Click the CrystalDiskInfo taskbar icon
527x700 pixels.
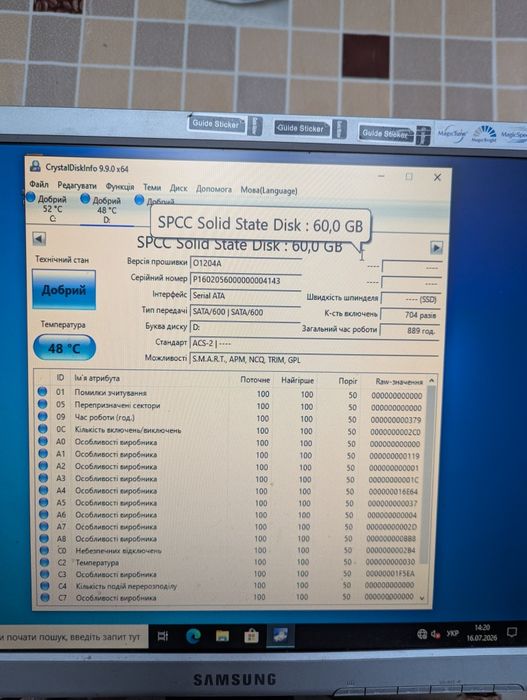click(280, 635)
